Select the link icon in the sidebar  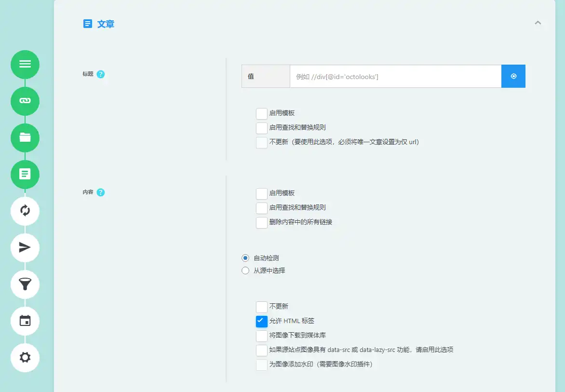(25, 101)
